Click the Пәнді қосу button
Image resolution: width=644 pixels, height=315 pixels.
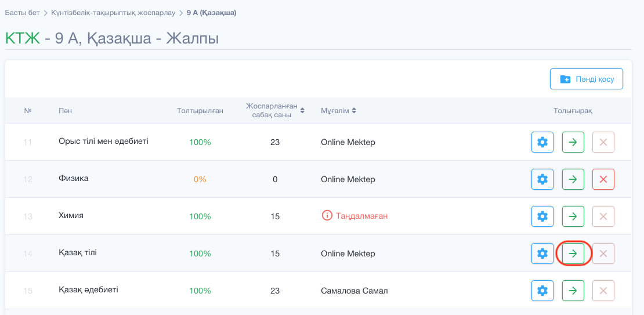(x=587, y=79)
